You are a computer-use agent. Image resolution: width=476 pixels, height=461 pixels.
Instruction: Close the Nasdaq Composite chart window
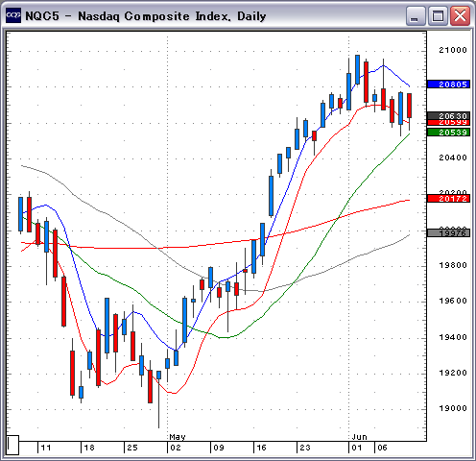click(x=460, y=15)
